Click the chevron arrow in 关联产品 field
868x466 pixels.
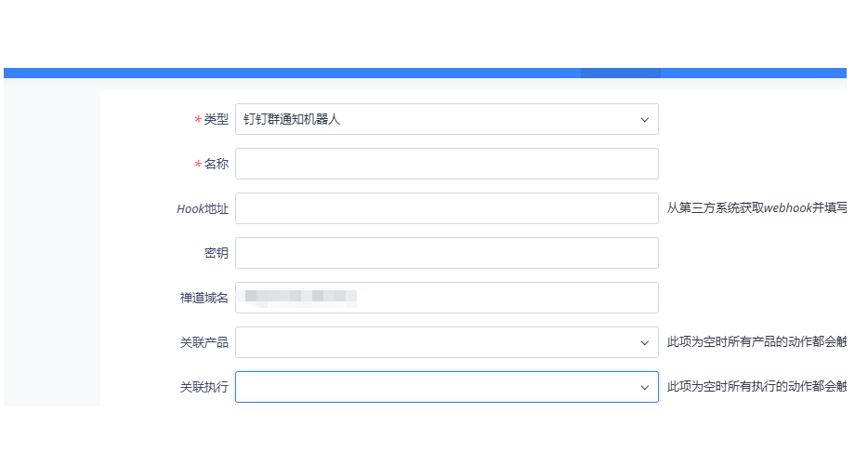[644, 343]
